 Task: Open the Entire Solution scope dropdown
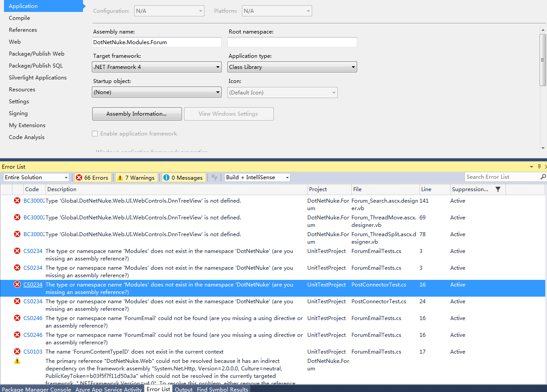pos(37,177)
